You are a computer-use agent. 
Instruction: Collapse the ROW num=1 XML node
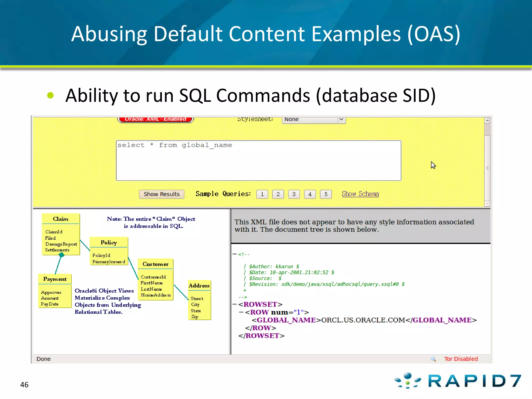(241, 312)
